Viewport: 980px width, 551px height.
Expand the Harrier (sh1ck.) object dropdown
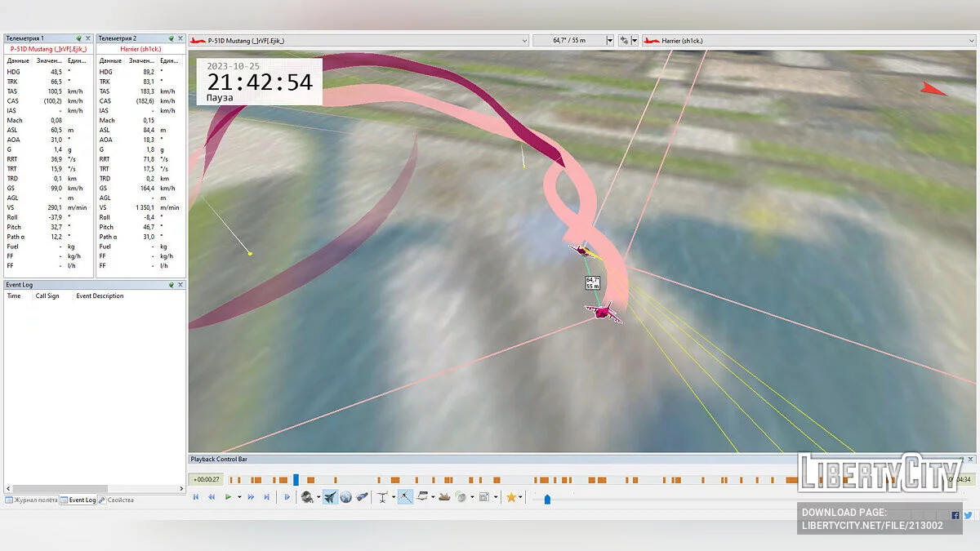point(971,40)
